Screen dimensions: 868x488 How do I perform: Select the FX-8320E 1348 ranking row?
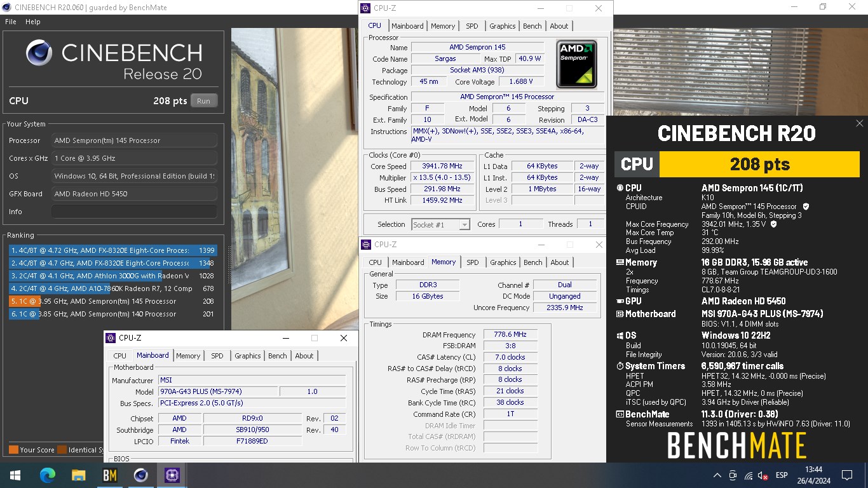[112, 263]
